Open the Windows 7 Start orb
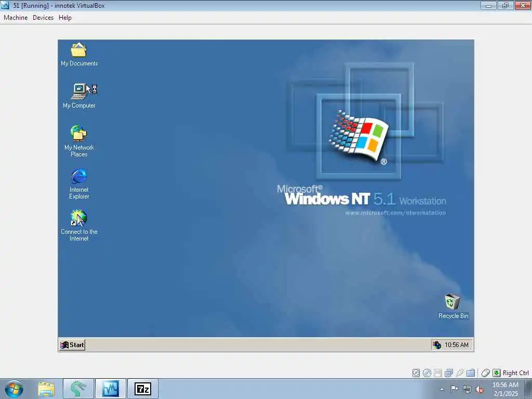 tap(14, 389)
